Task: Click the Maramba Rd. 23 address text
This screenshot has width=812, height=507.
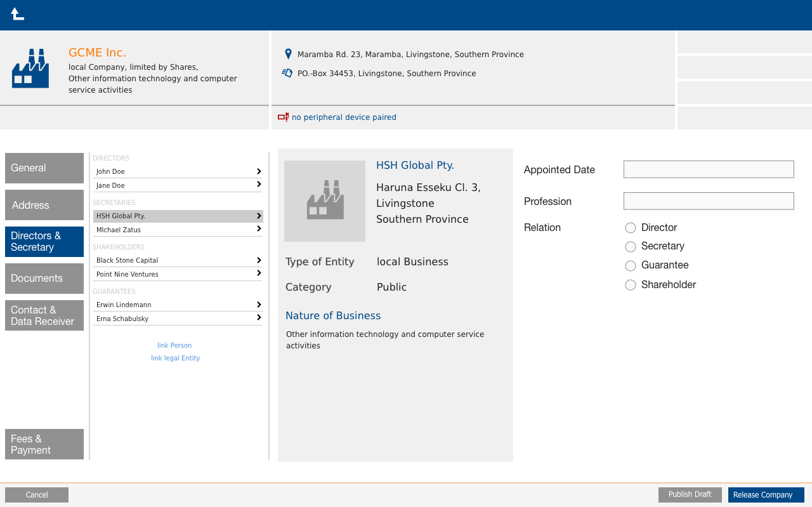Action: click(x=410, y=55)
